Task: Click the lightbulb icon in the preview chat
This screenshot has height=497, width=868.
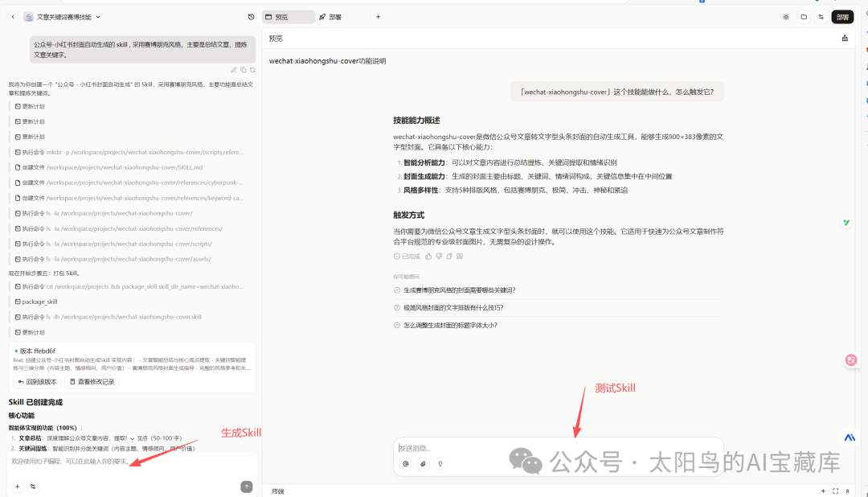Action: [x=440, y=464]
